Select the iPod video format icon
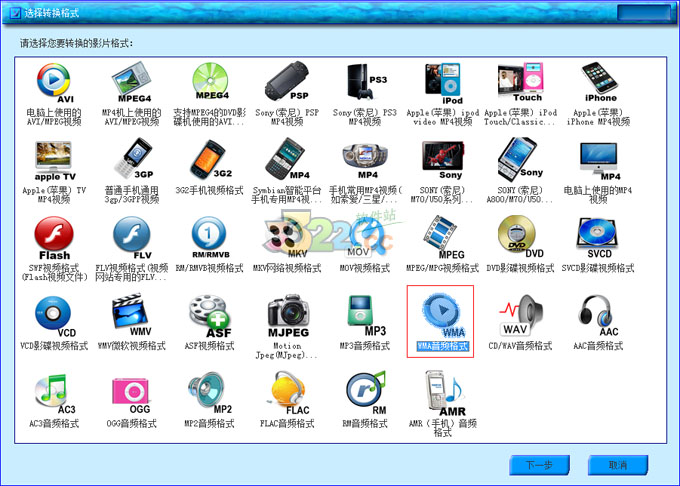This screenshot has height=486, width=680. click(x=443, y=83)
